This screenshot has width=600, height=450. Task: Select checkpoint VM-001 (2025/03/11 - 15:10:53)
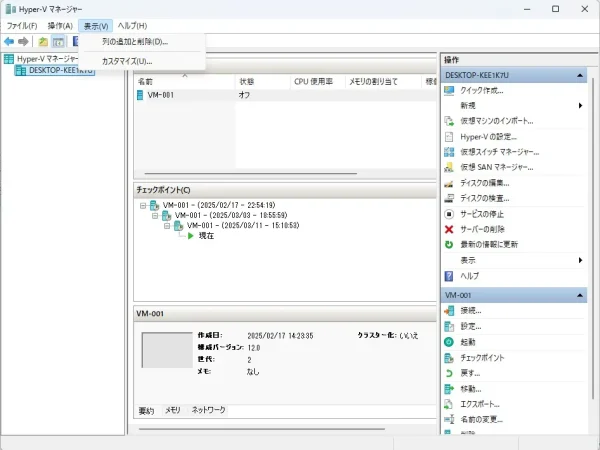243,225
